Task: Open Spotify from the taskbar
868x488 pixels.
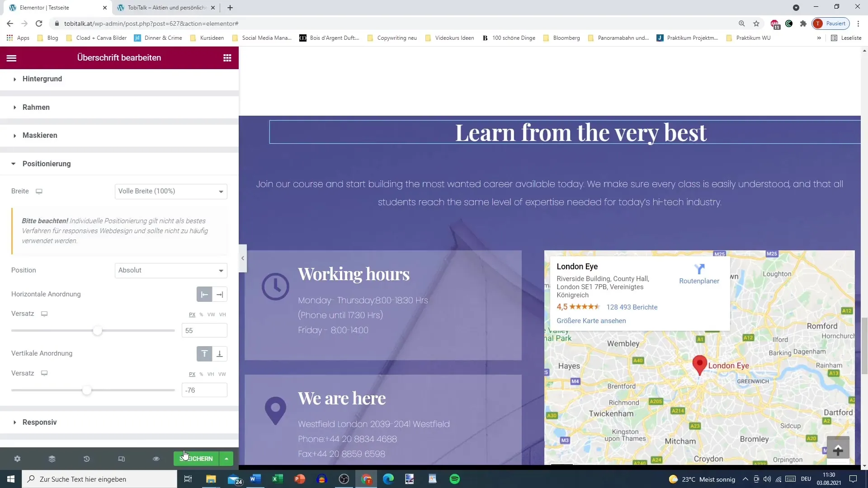Action: coord(455,479)
